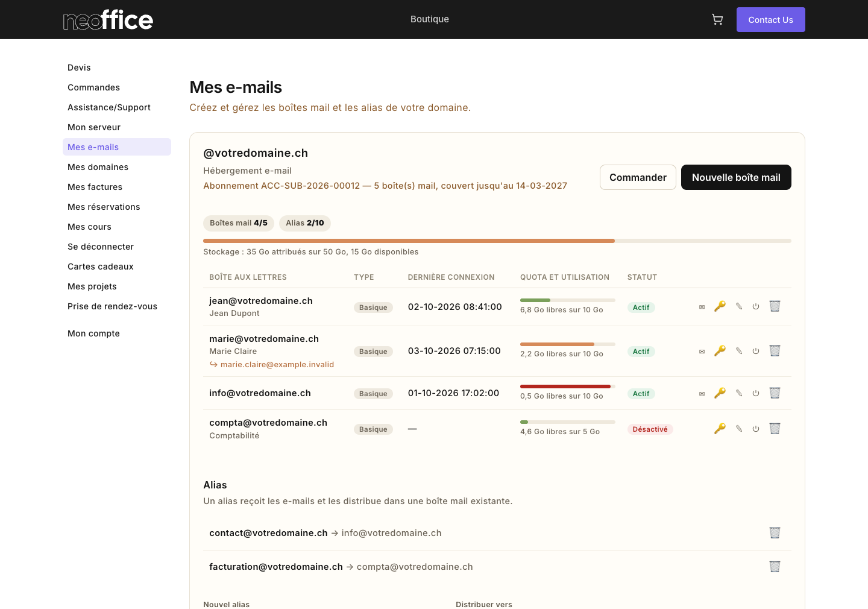Toggle power for marie@votredomaine.ch mailbox
The image size is (868, 609).
pyautogui.click(x=756, y=351)
